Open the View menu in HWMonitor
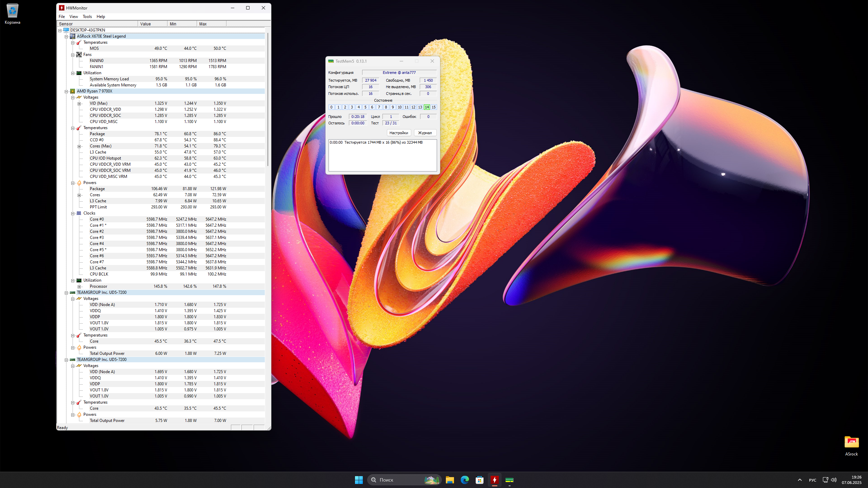Viewport: 868px width, 488px height. click(74, 17)
